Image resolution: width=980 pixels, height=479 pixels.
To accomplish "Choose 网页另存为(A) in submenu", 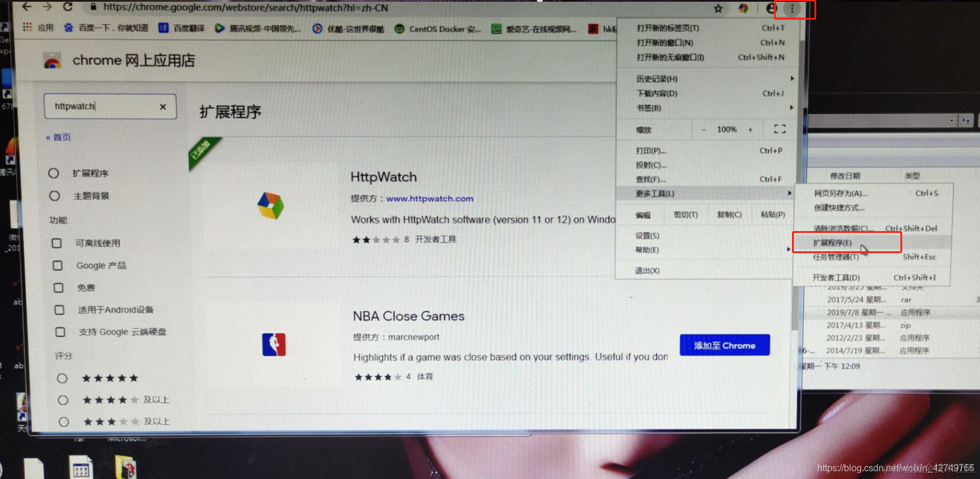I will click(874, 193).
